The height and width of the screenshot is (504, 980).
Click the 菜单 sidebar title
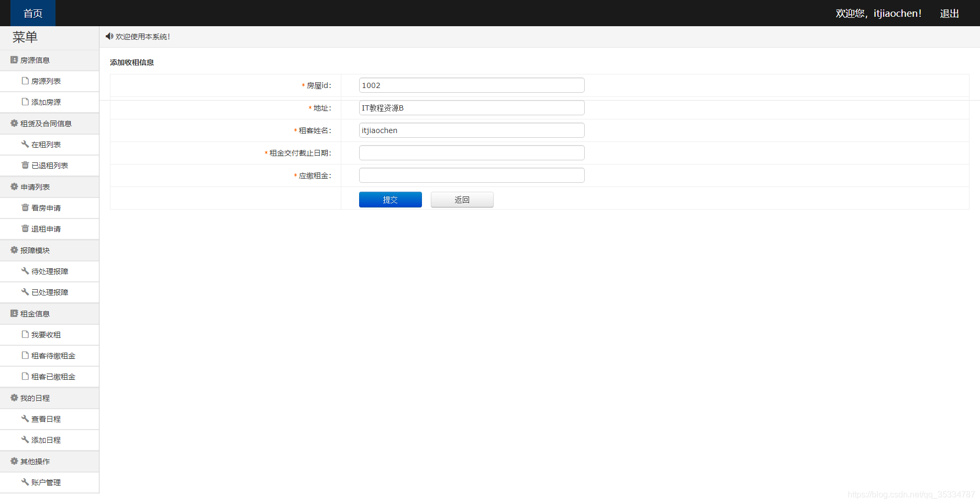pos(25,37)
